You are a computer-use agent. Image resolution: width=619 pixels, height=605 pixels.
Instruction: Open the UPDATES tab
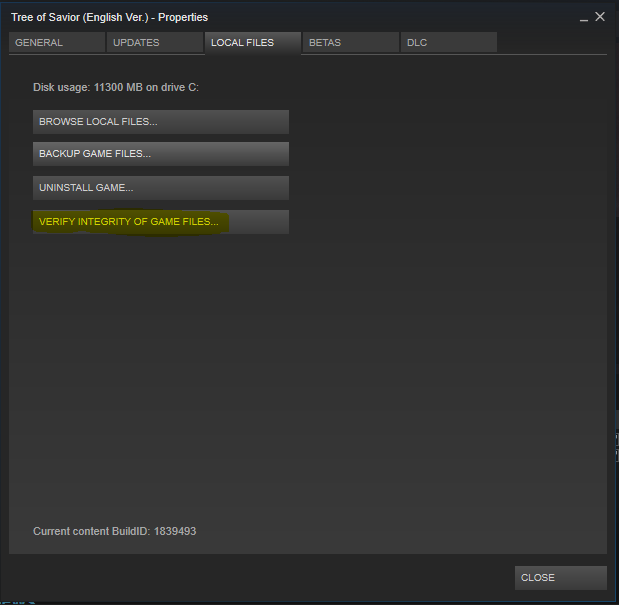(153, 43)
